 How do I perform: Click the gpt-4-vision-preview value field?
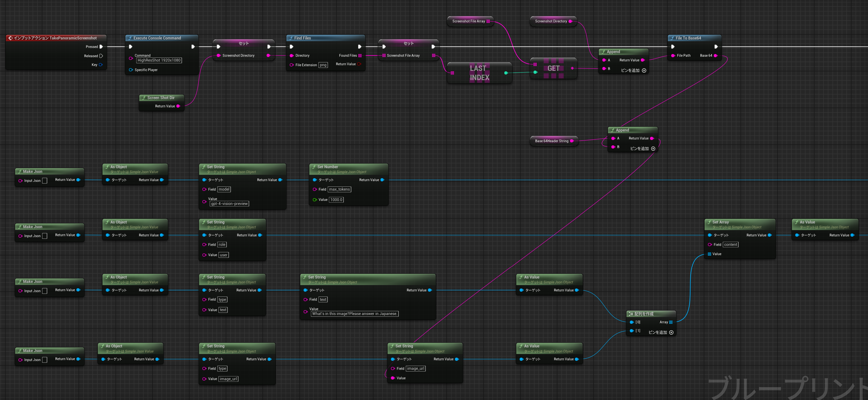(229, 204)
